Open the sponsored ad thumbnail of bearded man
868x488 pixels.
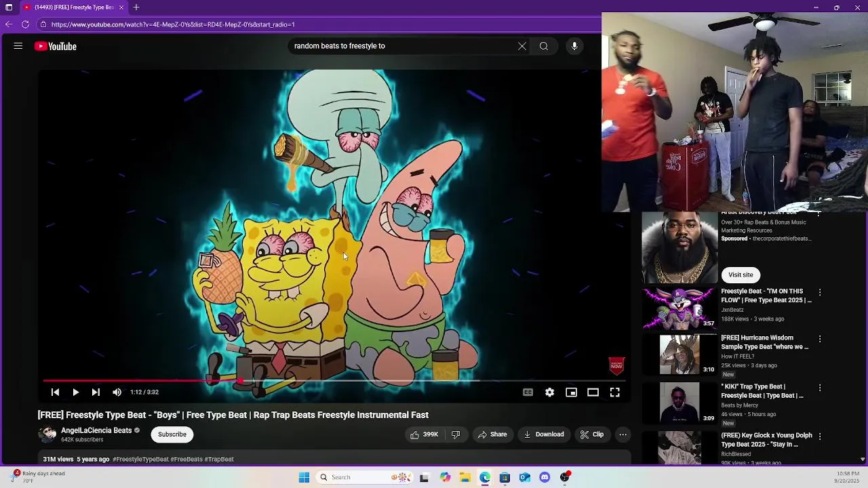tap(679, 247)
